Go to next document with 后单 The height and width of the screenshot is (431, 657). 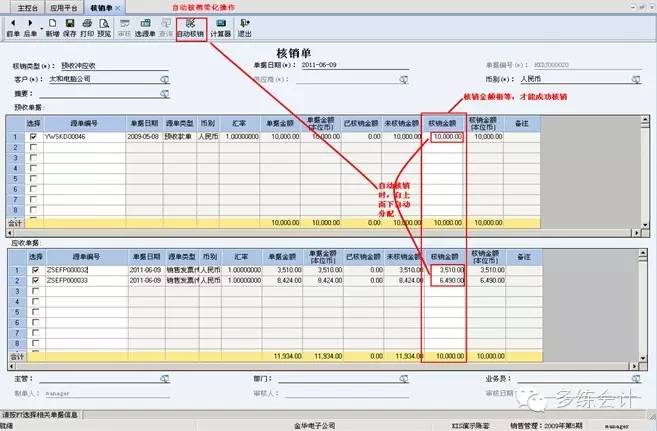coord(30,28)
